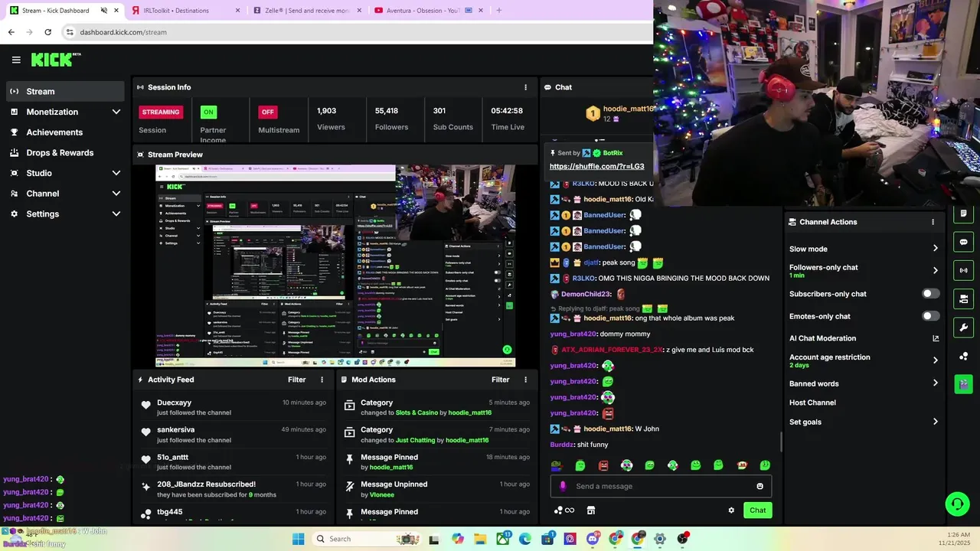Image resolution: width=980 pixels, height=551 pixels.
Task: Open the Mod Actions three-dot menu
Action: pyautogui.click(x=525, y=380)
